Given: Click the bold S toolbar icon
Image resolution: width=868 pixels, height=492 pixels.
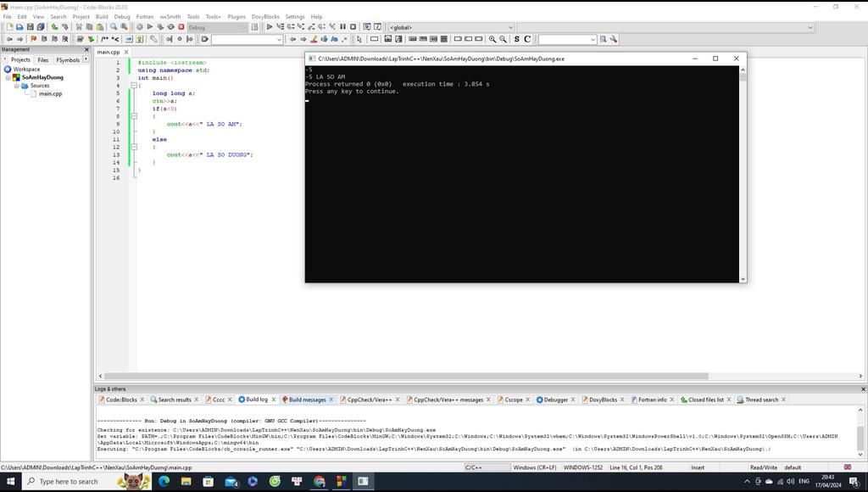Looking at the screenshot, I should 516,39.
